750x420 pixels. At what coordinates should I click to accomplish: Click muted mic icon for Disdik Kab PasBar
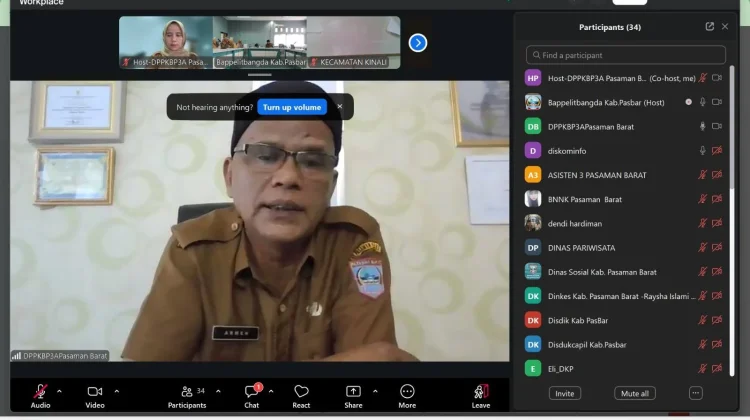click(702, 321)
